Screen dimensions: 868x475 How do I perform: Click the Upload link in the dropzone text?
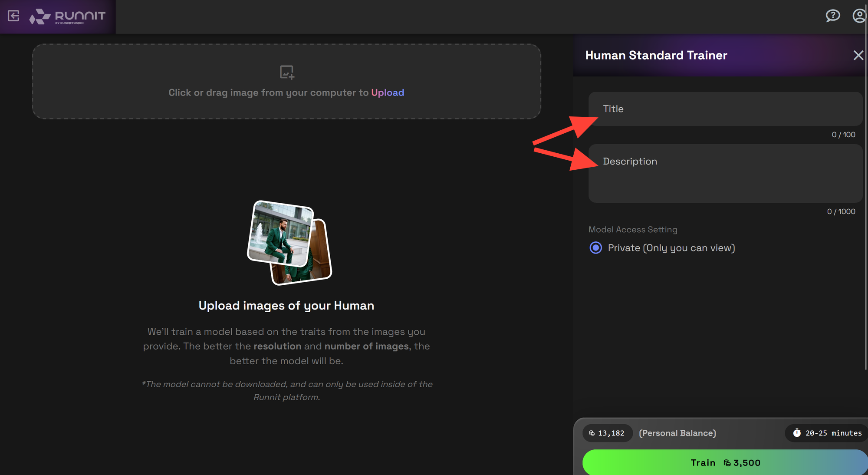388,92
